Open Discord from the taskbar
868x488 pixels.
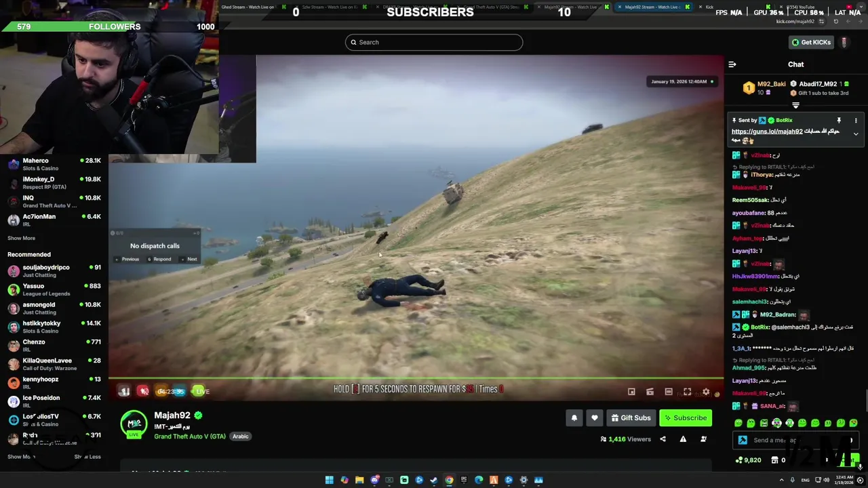[x=374, y=480]
